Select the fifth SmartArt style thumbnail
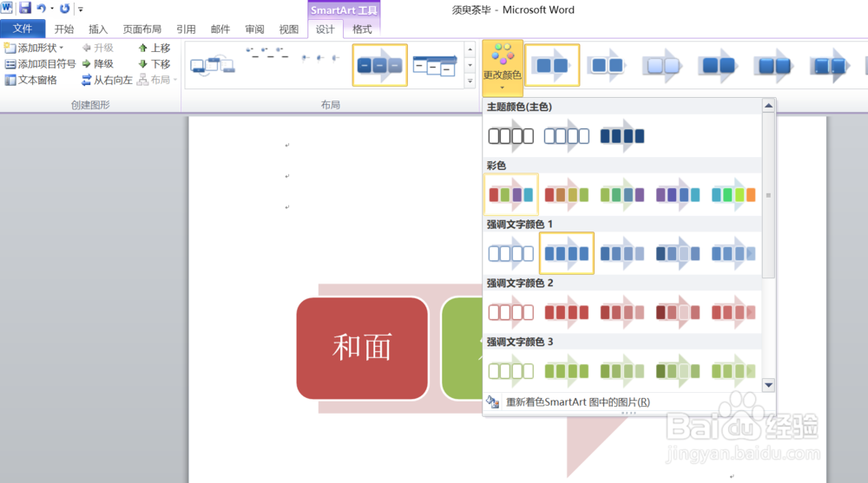Viewport: 868px width, 483px height. pos(774,65)
